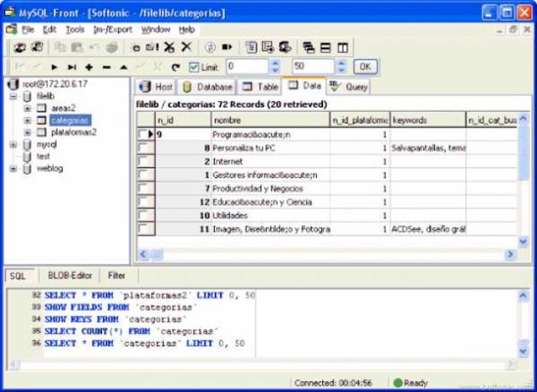Screen dimensions: 537x392
Task: Expand the areas2 table node
Action: [x=27, y=108]
